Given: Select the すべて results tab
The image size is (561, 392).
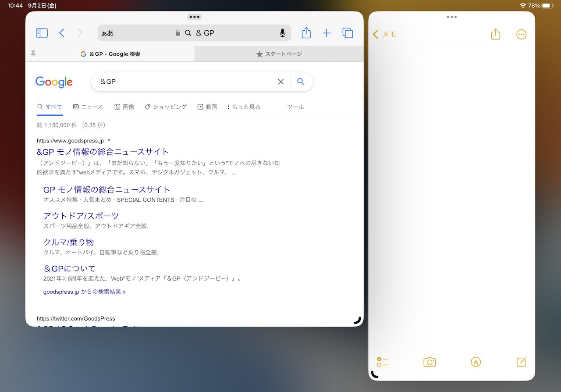Looking at the screenshot, I should tap(50, 107).
